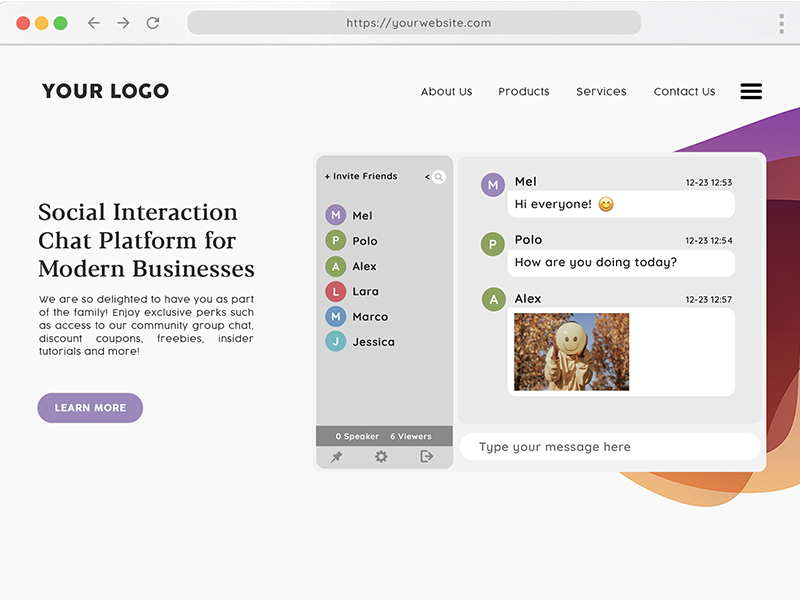
Task: Click '+ Invite Friends'
Action: (361, 176)
